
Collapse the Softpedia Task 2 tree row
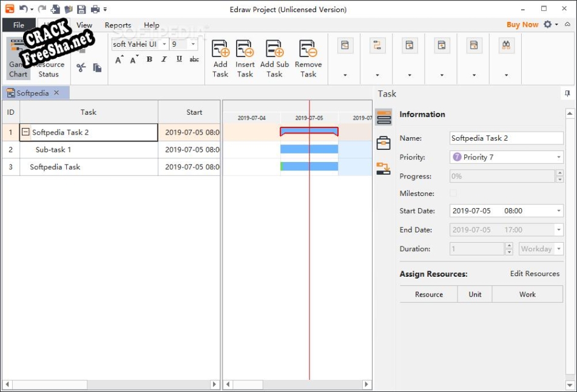25,132
